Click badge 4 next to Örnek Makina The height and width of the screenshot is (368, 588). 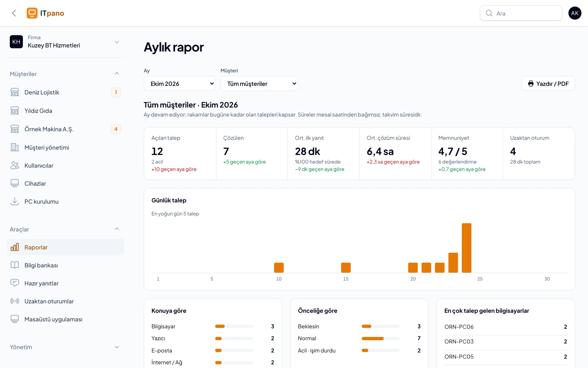click(x=116, y=129)
